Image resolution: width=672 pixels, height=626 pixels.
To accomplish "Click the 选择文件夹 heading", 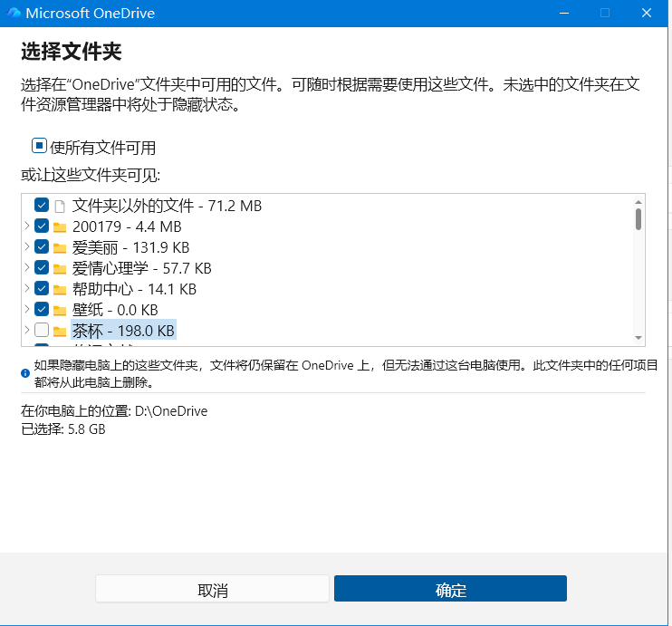I will tap(72, 52).
